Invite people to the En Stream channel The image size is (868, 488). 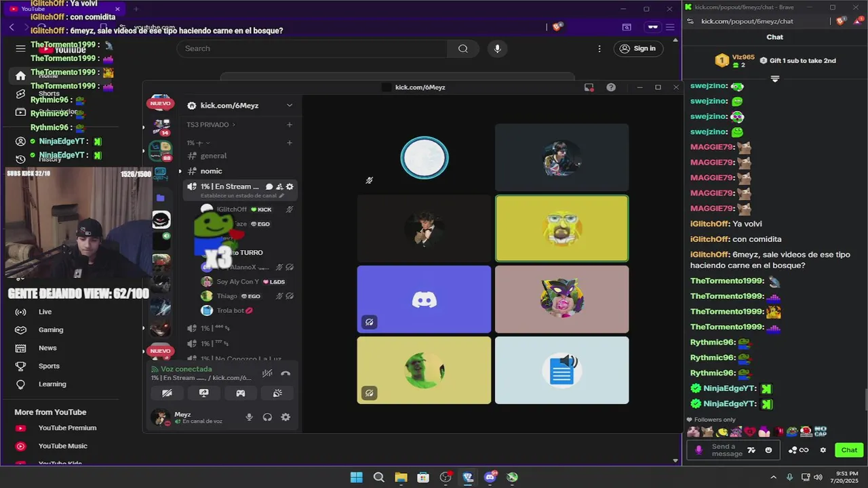279,186
